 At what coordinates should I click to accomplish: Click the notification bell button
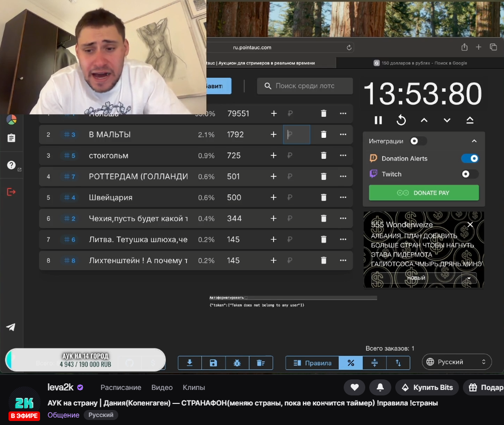380,387
